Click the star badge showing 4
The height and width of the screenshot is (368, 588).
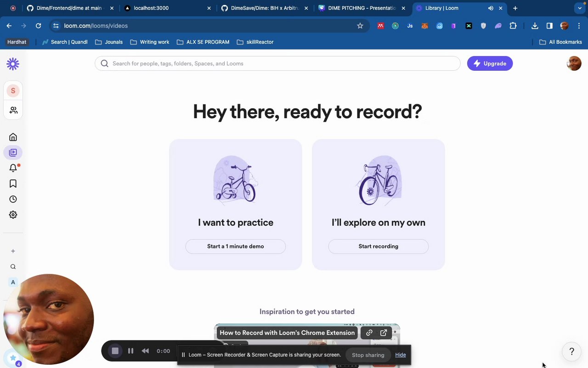click(13, 358)
